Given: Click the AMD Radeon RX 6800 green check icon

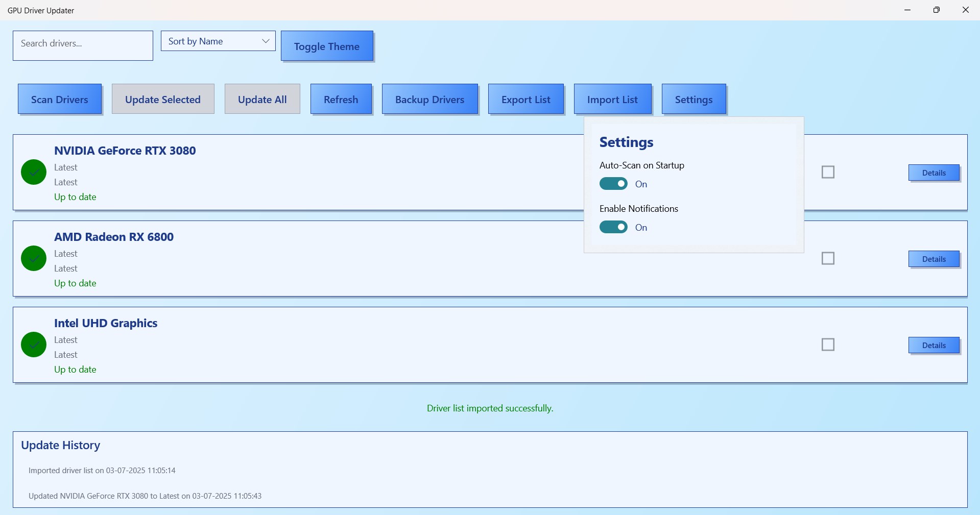Looking at the screenshot, I should pyautogui.click(x=33, y=258).
